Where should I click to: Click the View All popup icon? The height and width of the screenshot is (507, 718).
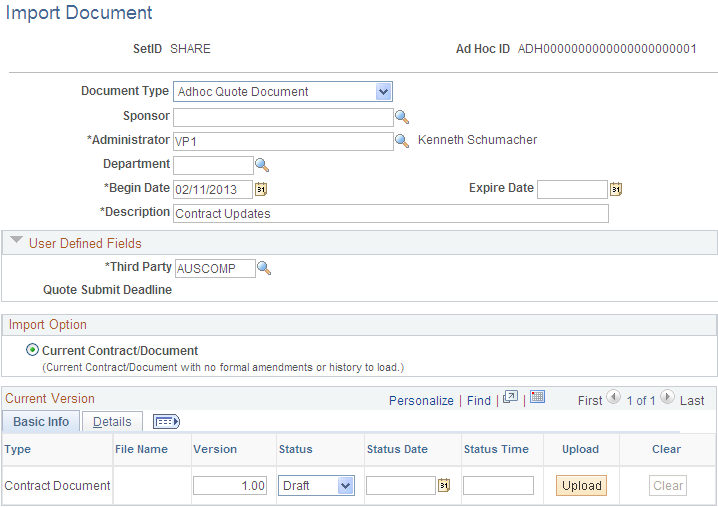[510, 397]
